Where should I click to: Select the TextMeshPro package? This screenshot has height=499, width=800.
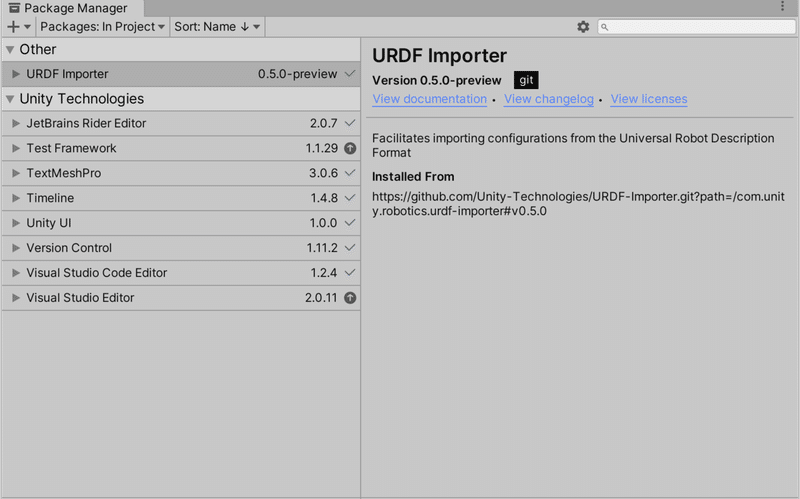point(181,173)
